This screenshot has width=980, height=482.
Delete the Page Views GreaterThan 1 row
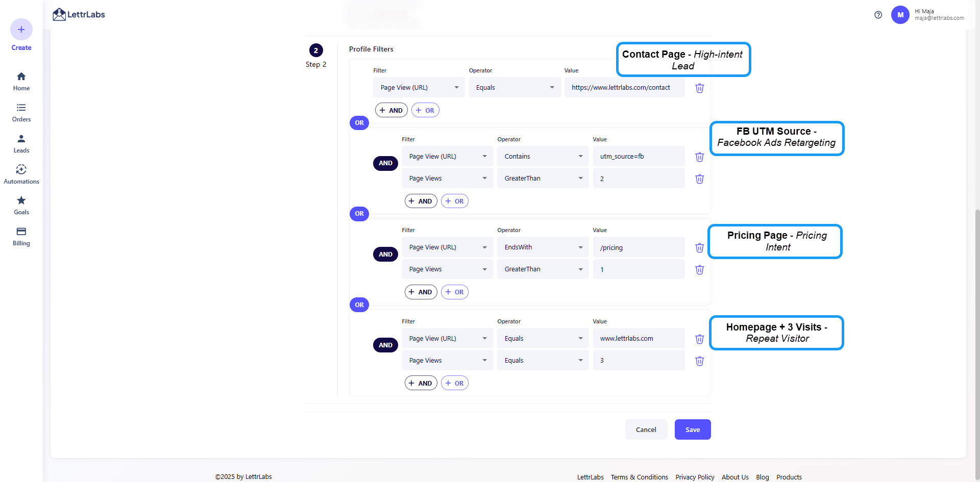click(x=700, y=269)
